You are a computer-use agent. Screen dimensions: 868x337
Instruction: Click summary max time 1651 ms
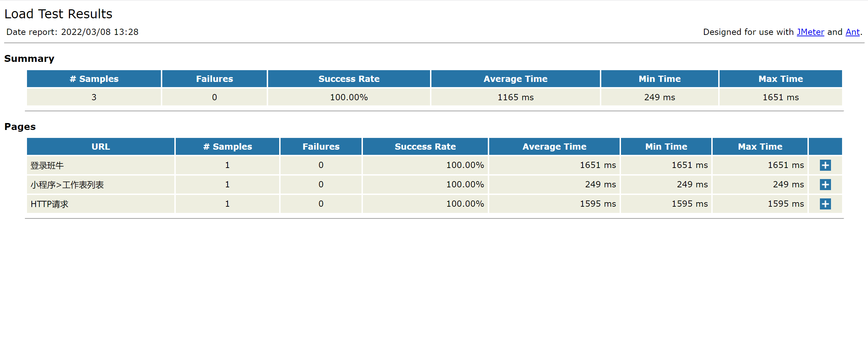click(780, 97)
